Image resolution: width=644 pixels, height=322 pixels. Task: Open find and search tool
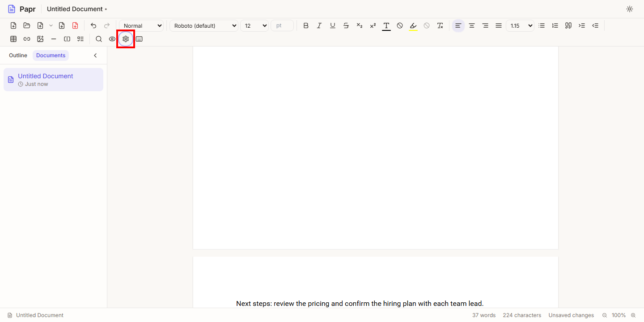(x=99, y=39)
